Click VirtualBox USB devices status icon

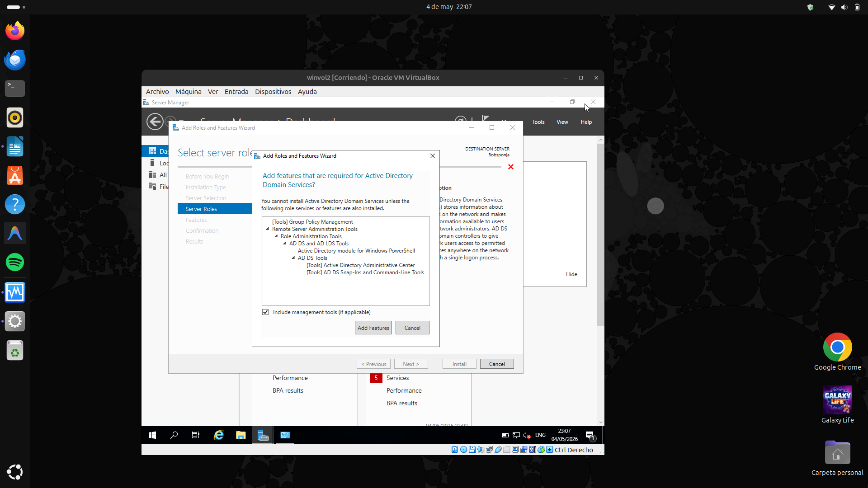click(498, 450)
